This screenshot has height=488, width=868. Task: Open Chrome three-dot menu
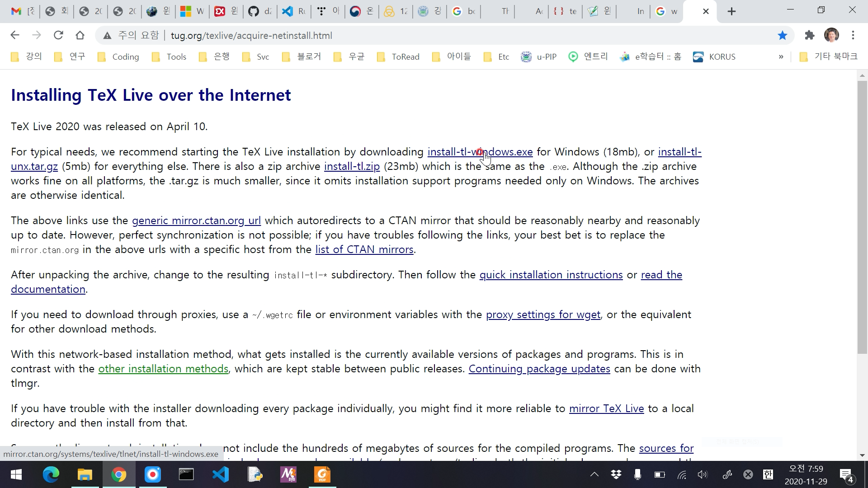point(853,35)
